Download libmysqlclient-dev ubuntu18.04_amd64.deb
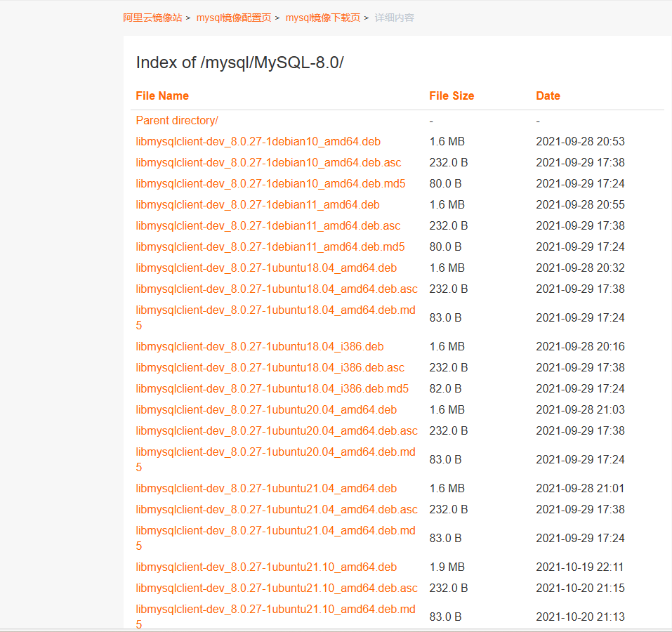This screenshot has width=672, height=632. [266, 268]
